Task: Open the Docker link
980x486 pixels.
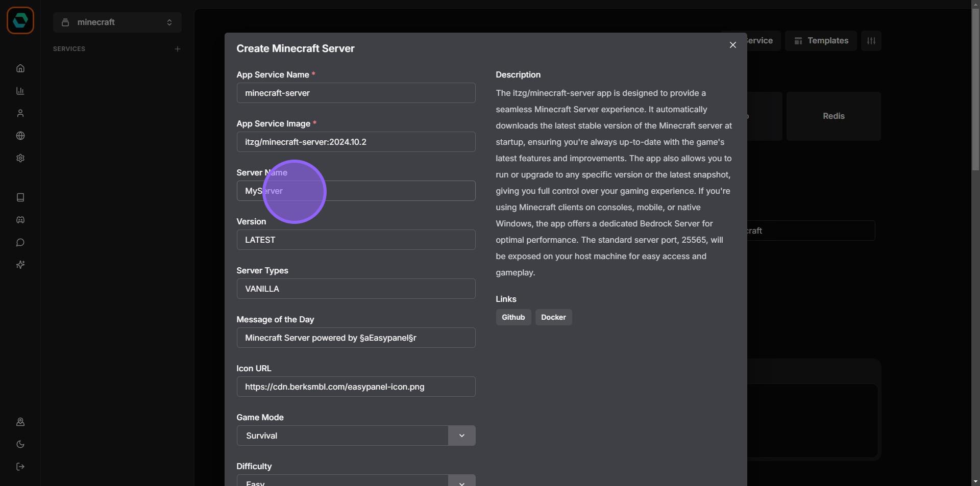Action: pyautogui.click(x=553, y=317)
